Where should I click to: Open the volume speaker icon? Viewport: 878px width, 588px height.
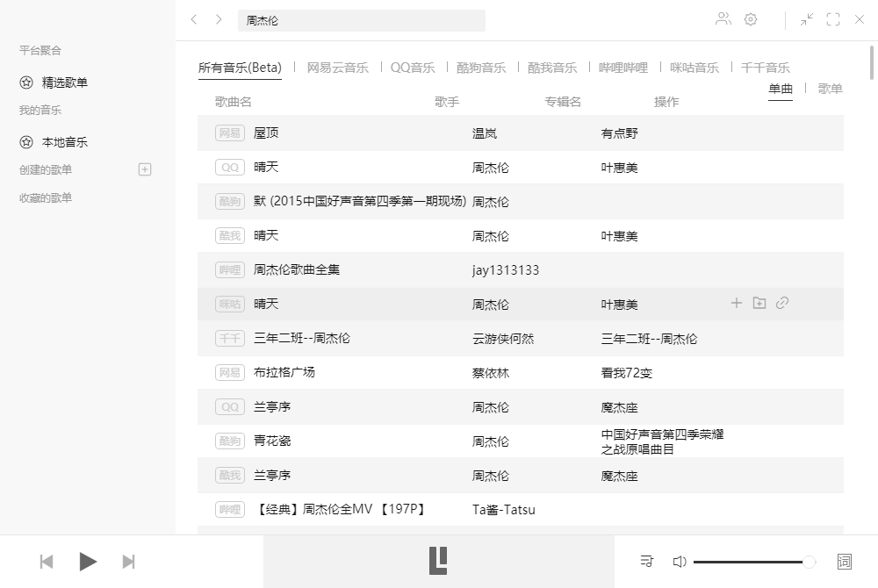(680, 561)
